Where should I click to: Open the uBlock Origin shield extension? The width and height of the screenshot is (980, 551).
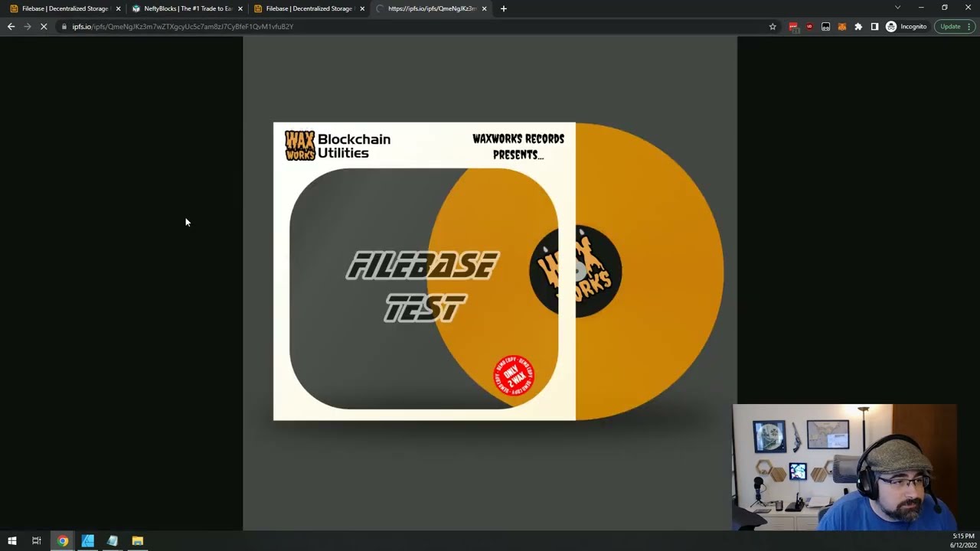tap(809, 27)
